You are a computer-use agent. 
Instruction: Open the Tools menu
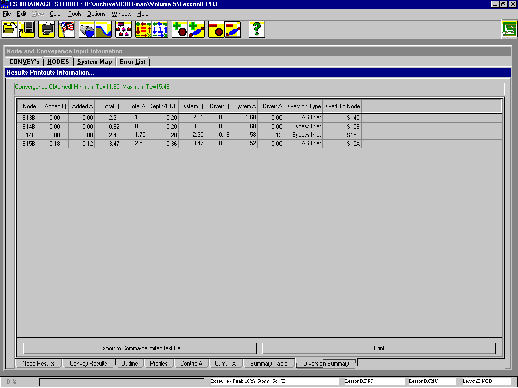tap(74, 14)
